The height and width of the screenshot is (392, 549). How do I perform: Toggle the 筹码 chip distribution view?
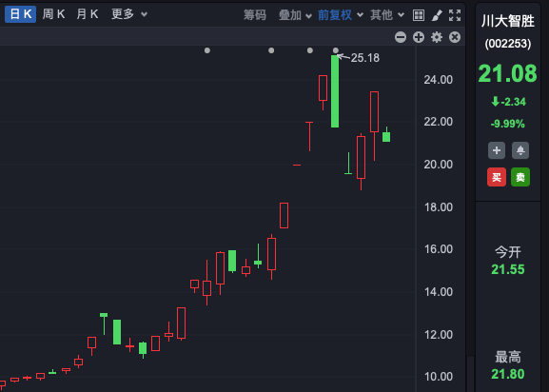tap(255, 15)
